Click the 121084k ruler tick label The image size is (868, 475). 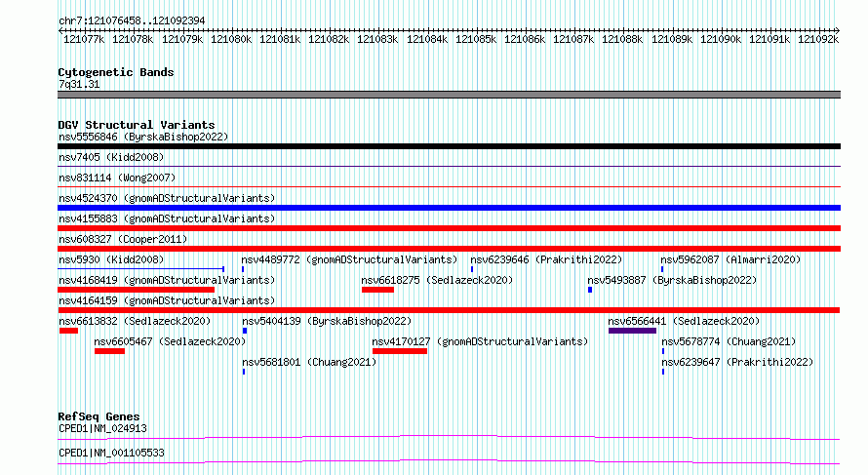click(427, 39)
